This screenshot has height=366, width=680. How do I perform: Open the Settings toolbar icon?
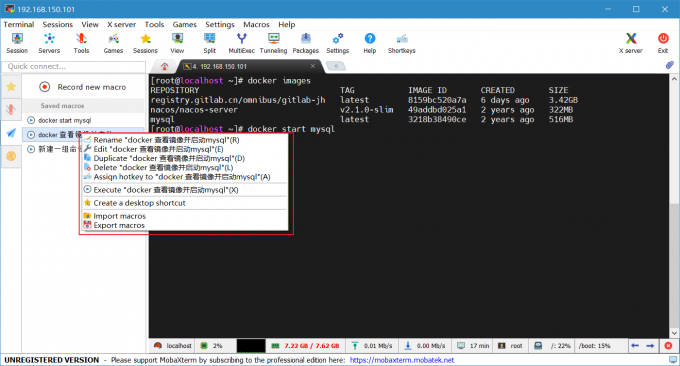pos(337,43)
